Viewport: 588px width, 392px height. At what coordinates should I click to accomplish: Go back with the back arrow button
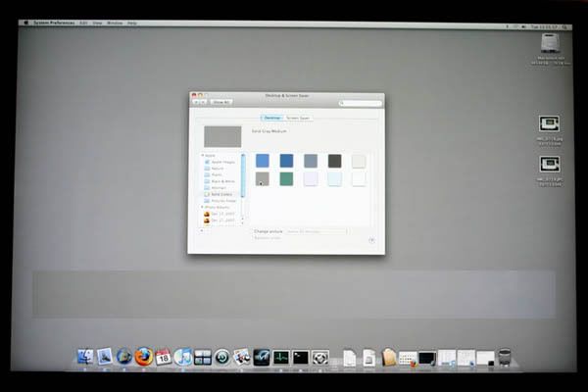coord(196,102)
